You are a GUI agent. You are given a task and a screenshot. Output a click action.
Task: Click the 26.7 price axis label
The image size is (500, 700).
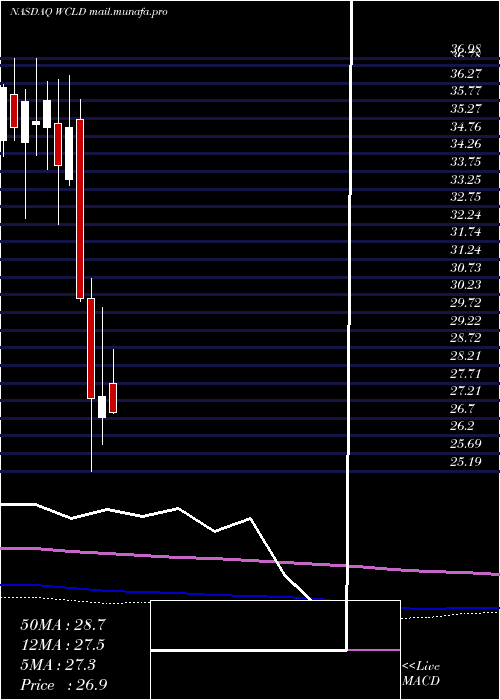463,409
